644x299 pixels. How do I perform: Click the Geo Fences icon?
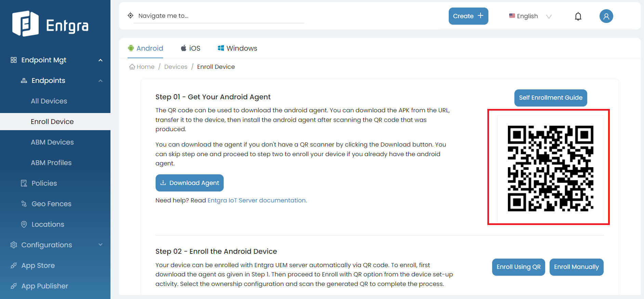tap(24, 204)
